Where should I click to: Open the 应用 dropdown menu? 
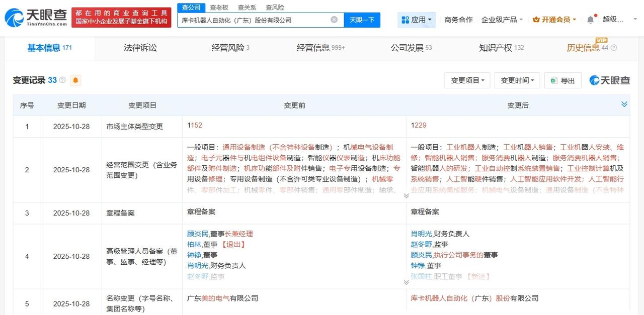417,20
